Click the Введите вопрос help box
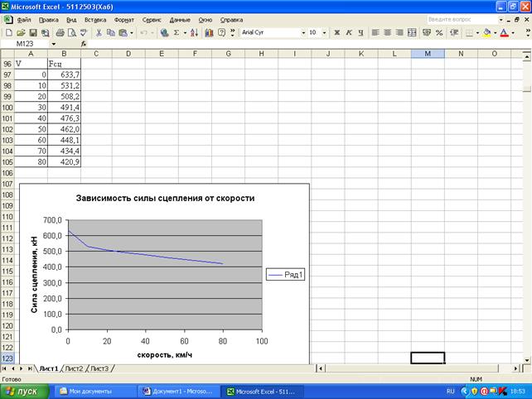 coord(456,18)
